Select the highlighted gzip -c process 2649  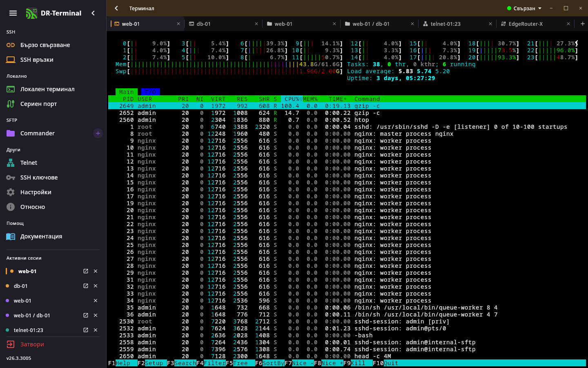[347, 106]
